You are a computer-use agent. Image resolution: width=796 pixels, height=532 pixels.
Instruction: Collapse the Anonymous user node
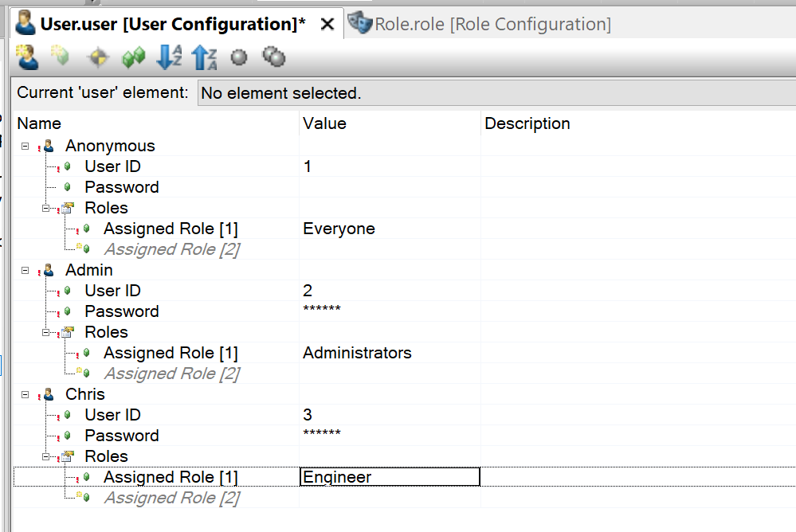pyautogui.click(x=25, y=147)
